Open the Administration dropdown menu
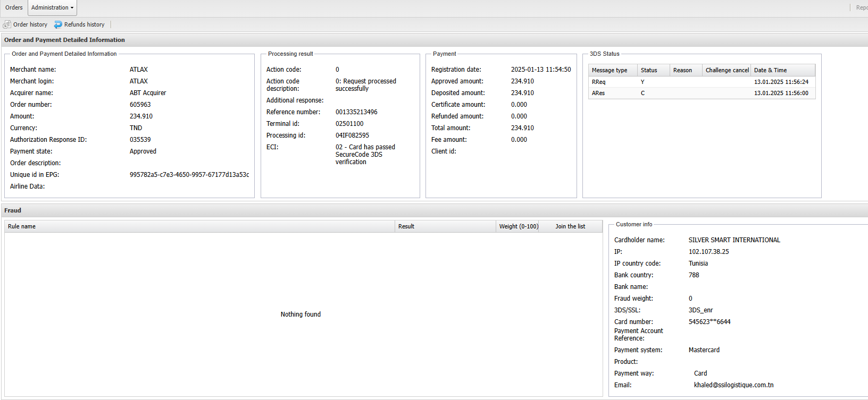This screenshot has width=868, height=400. [x=52, y=7]
